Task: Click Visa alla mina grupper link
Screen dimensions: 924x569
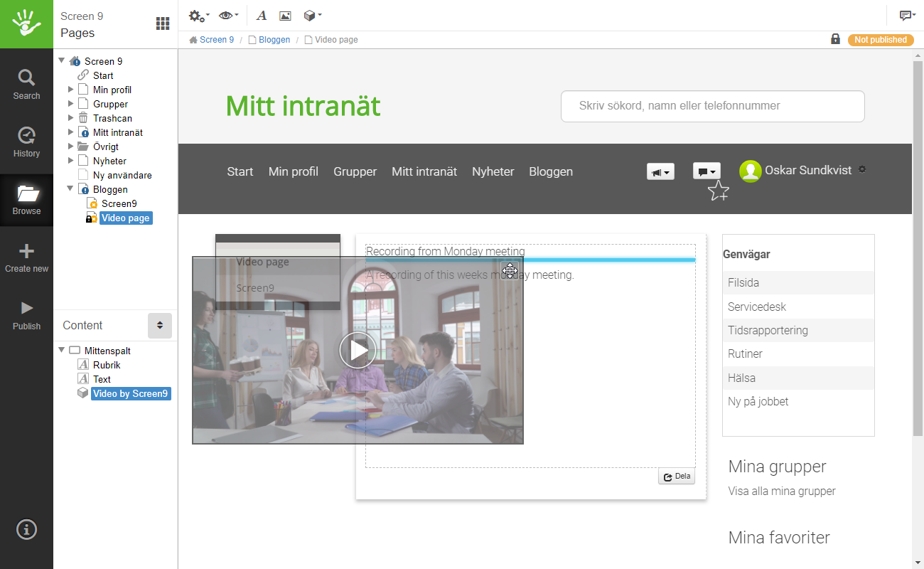Action: (782, 491)
